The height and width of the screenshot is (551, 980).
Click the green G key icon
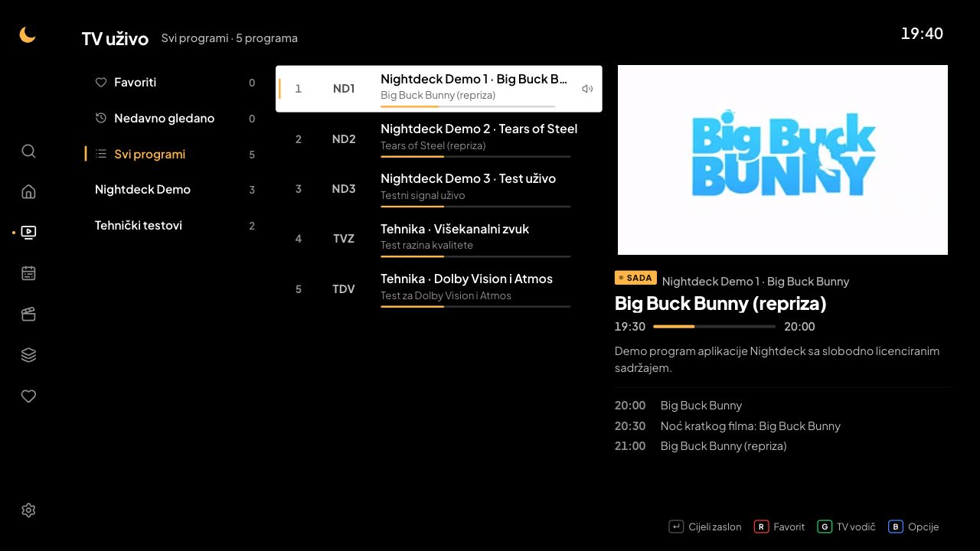click(x=825, y=527)
